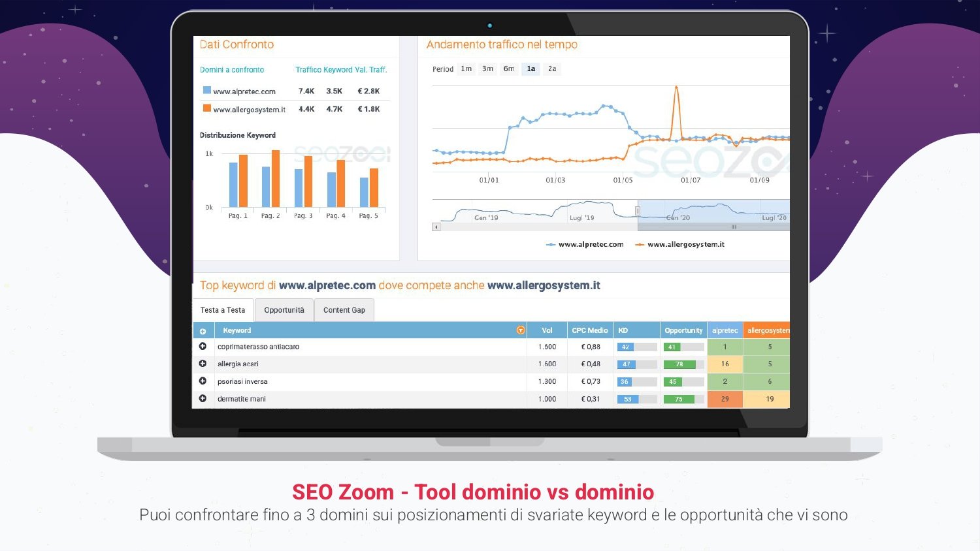
Task: Sort by the alpretec position column
Action: pyautogui.click(x=725, y=330)
